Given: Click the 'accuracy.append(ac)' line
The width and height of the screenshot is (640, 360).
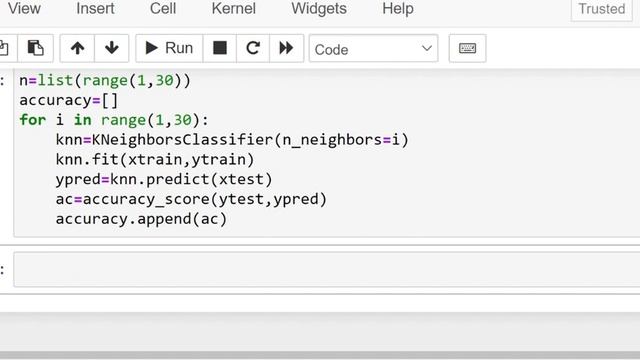Looking at the screenshot, I should pyautogui.click(x=141, y=219).
